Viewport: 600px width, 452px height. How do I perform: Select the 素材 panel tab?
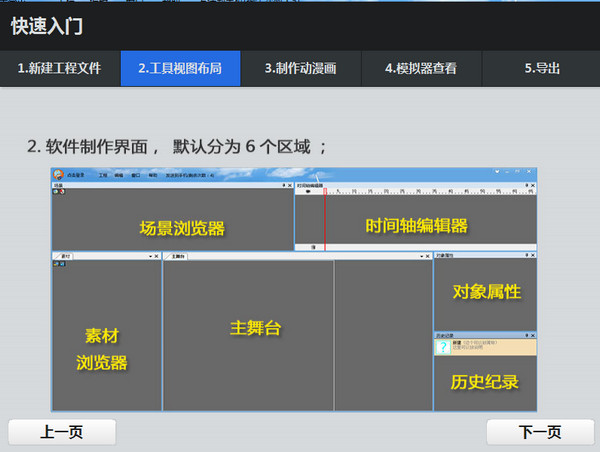click(65, 256)
